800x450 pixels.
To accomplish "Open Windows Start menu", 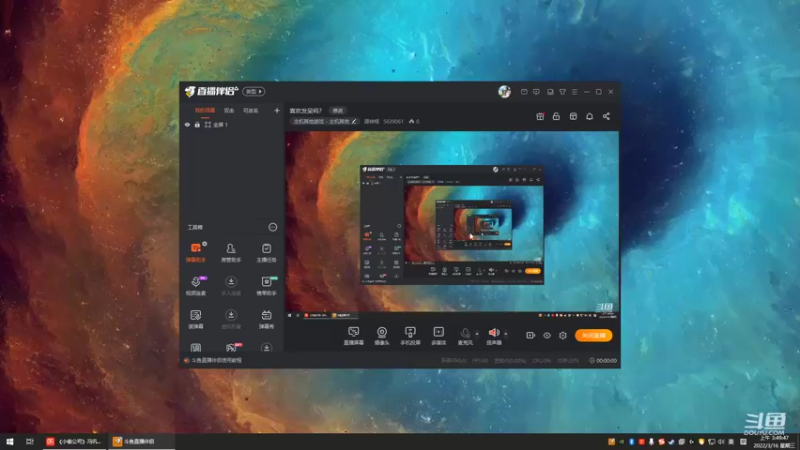I will 10,441.
